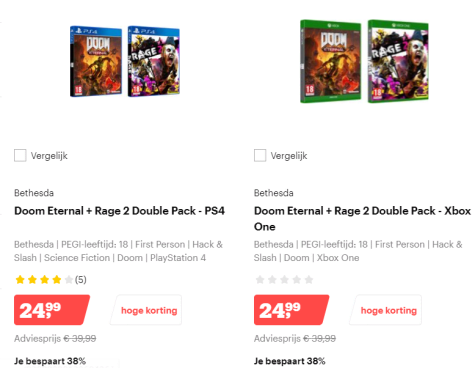Click the Bethesda brand name above PS4 title

click(34, 193)
